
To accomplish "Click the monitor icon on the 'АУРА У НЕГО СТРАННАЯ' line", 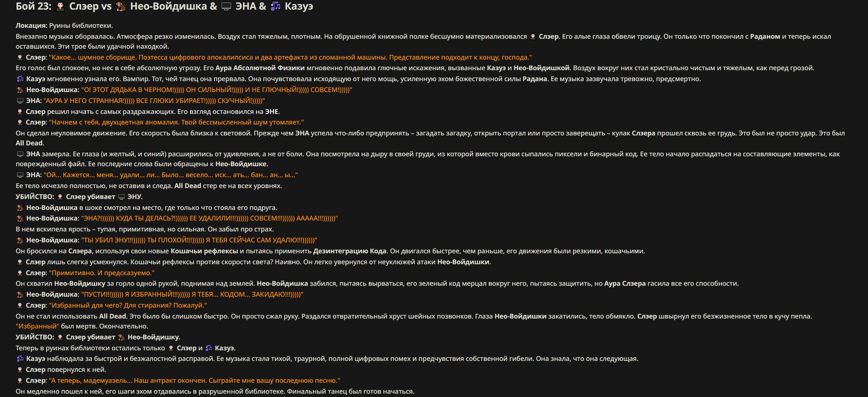I will [x=20, y=101].
